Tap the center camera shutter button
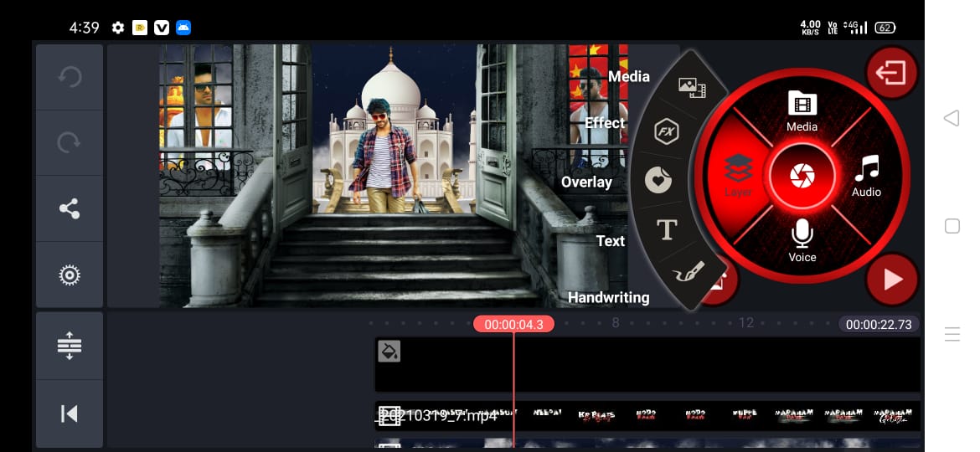The height and width of the screenshot is (452, 980). [802, 176]
